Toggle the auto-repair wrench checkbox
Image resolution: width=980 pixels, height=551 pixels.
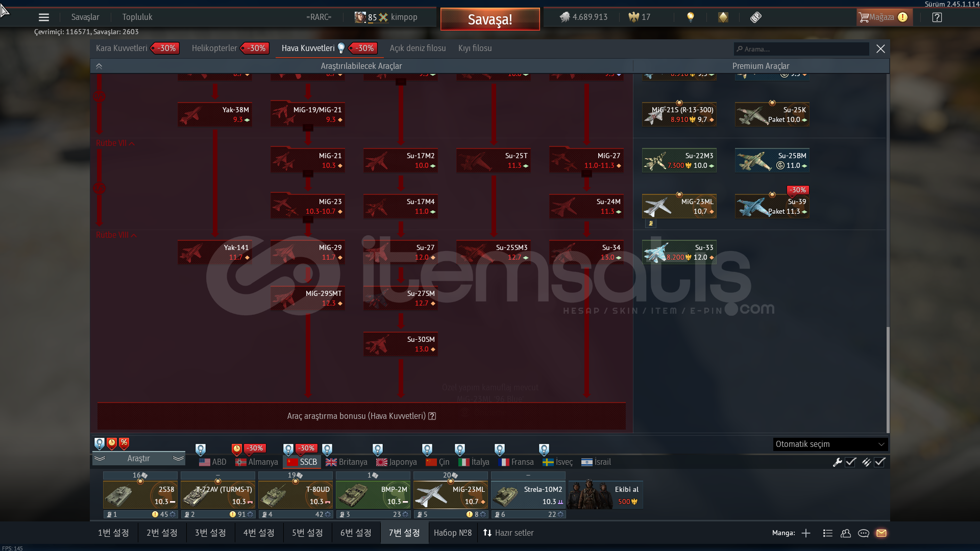point(850,462)
